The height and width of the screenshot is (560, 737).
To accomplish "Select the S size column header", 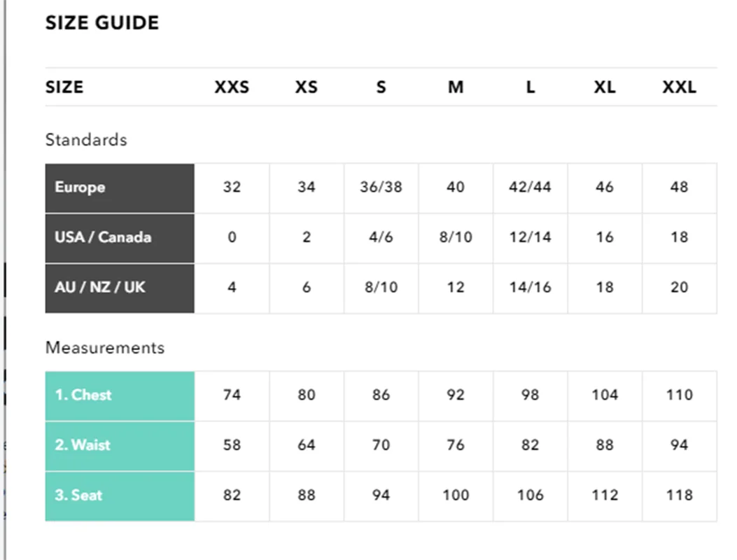I will coord(381,87).
